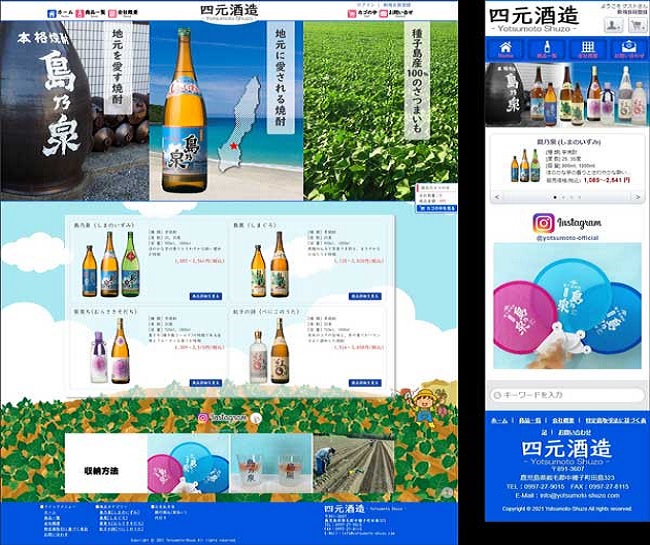Open the shochu glasses Instagram tile
This screenshot has width=650, height=545.
[x=271, y=463]
